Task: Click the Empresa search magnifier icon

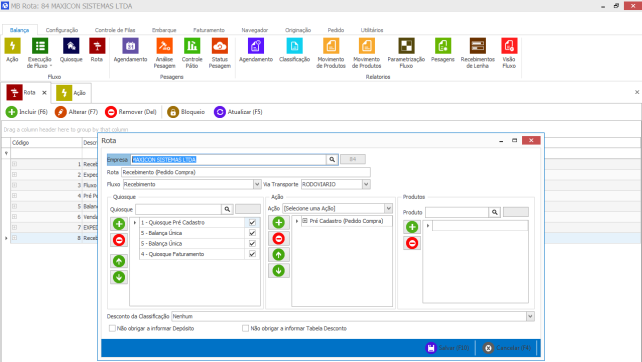Action: point(332,159)
